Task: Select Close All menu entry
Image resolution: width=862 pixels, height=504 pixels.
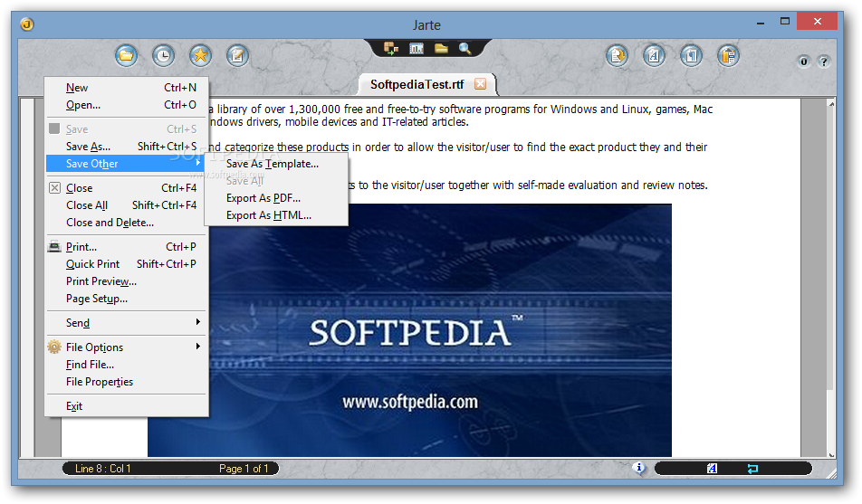Action: [x=128, y=205]
